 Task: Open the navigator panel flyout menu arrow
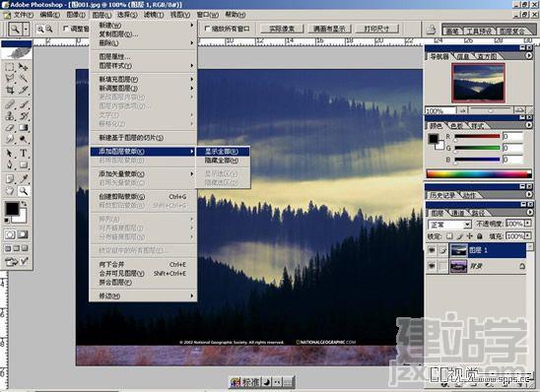pos(529,56)
